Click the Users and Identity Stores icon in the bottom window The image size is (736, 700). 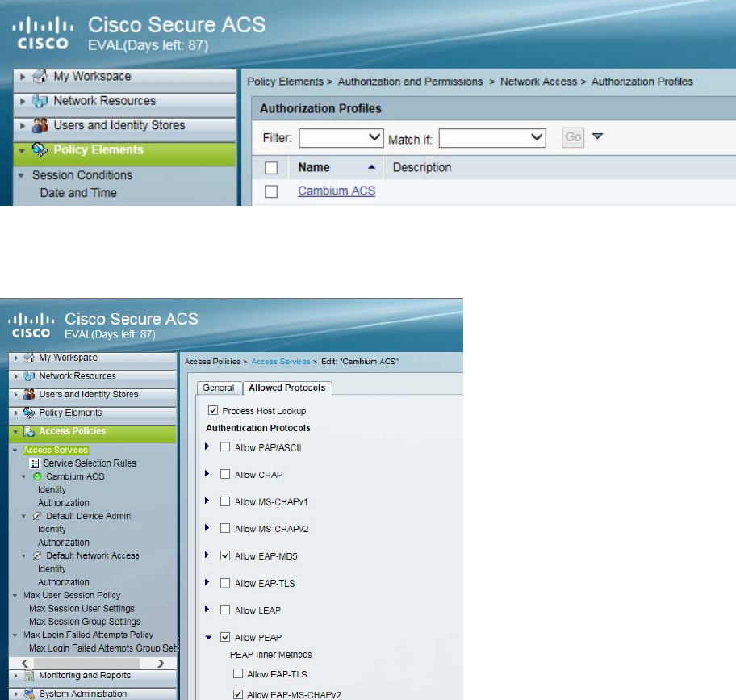(29, 394)
